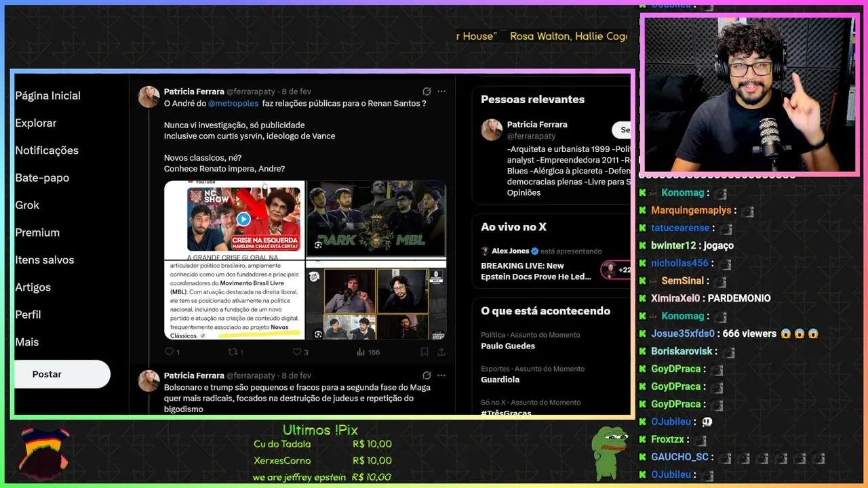Screen dimensions: 868x488
Task: Open more options on Bolsonaro e trump tweet
Action: click(x=441, y=375)
